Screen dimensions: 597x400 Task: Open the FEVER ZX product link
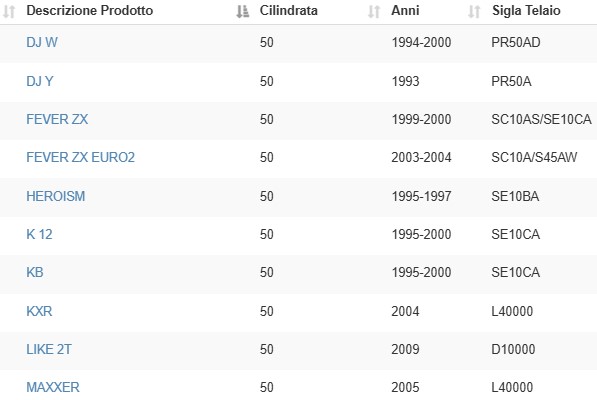coord(57,119)
